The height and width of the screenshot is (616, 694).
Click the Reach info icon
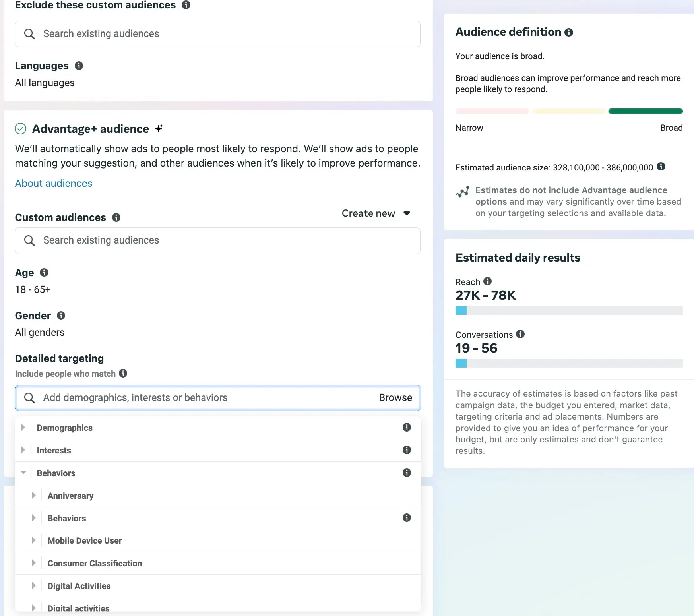(488, 281)
